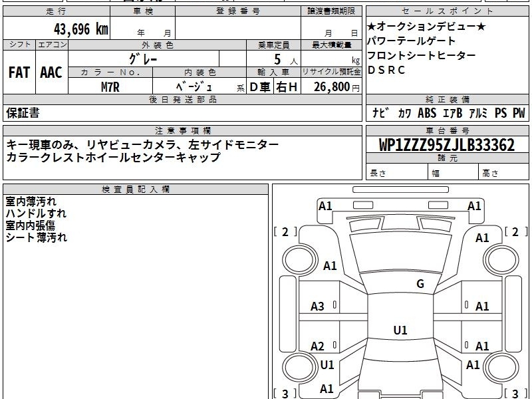
Task: Click the A2 mark on the door
Action: (x=318, y=346)
